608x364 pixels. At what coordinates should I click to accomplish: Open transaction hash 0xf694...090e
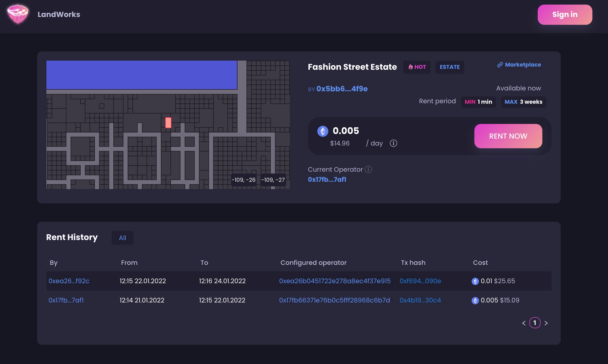click(420, 281)
